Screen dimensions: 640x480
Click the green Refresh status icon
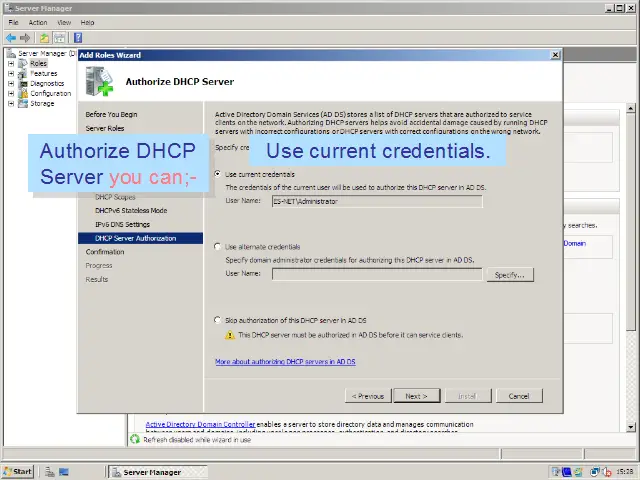tap(135, 440)
